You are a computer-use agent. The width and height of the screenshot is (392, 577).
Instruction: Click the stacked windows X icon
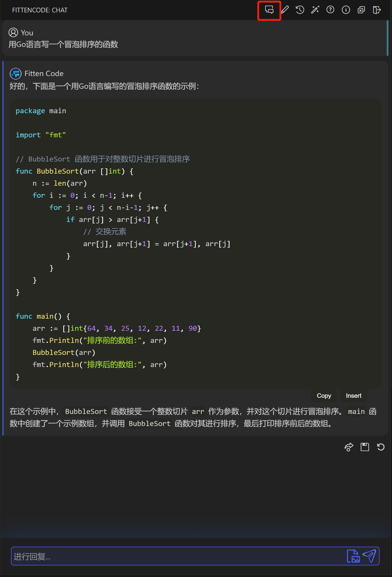pos(361,10)
